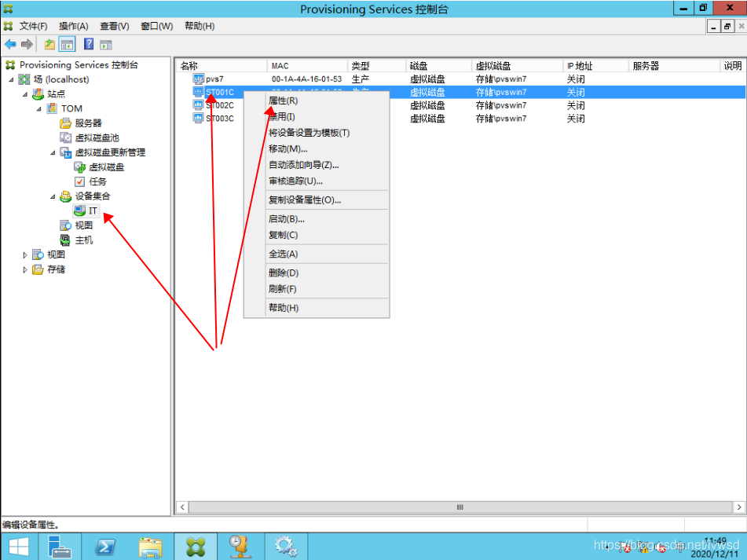Sort by the MAC column header

pos(306,66)
